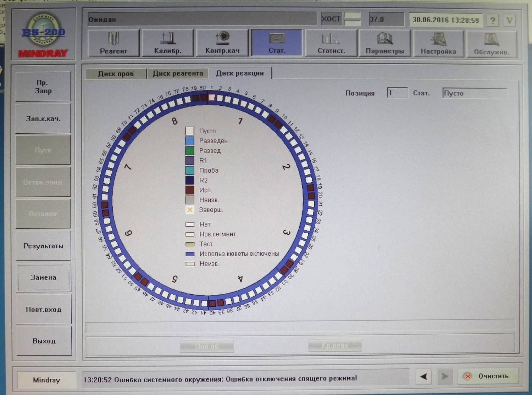Switch to the Диск реагента tab

pyautogui.click(x=178, y=73)
